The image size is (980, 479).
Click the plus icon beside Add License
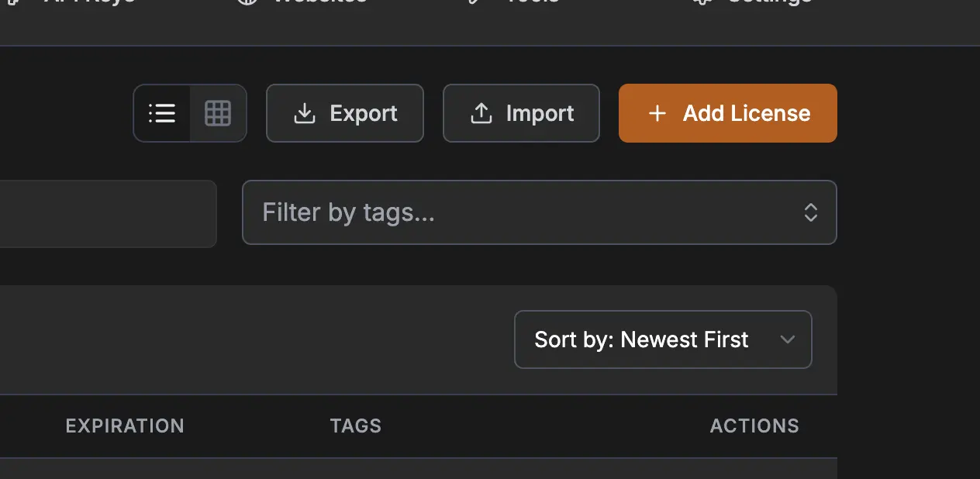tap(657, 114)
